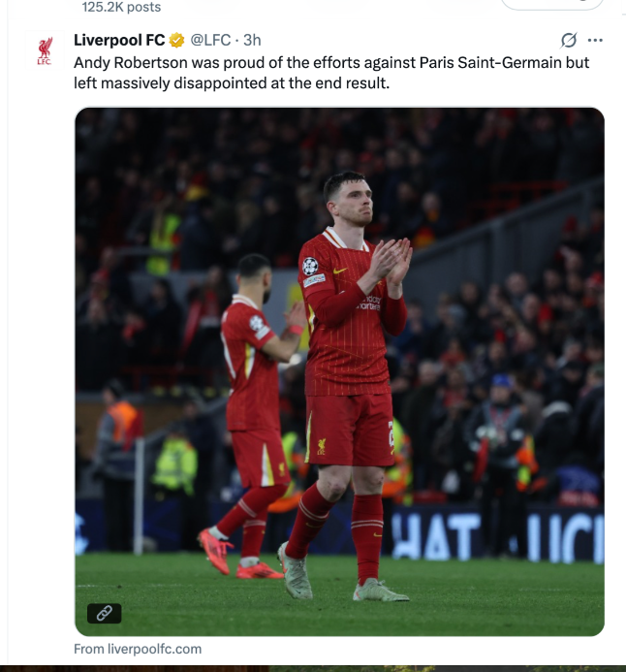Click the partially visible rounded button above post
Screen dimensions: 626x672
pyautogui.click(x=552, y=4)
